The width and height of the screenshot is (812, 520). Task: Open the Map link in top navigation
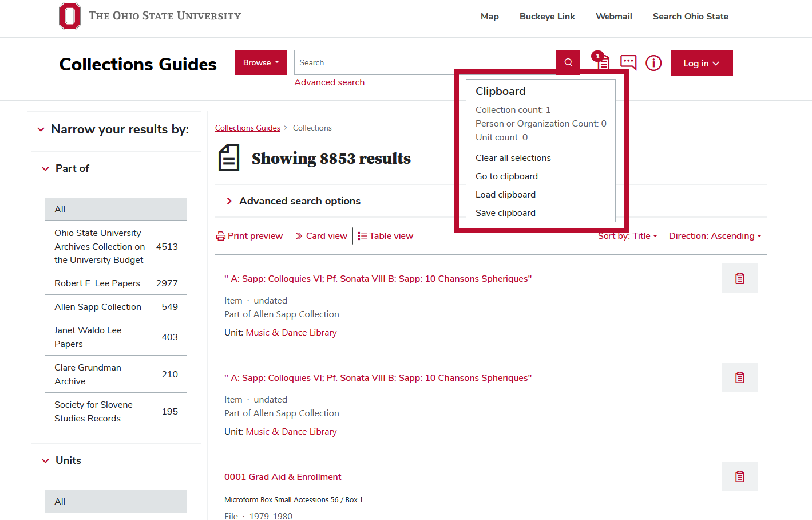coord(490,17)
